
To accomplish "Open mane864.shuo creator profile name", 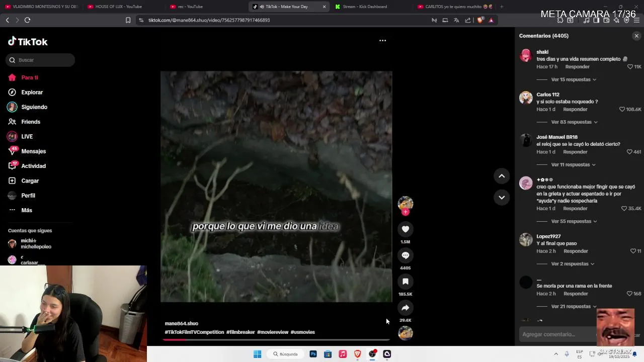I will click(x=181, y=324).
